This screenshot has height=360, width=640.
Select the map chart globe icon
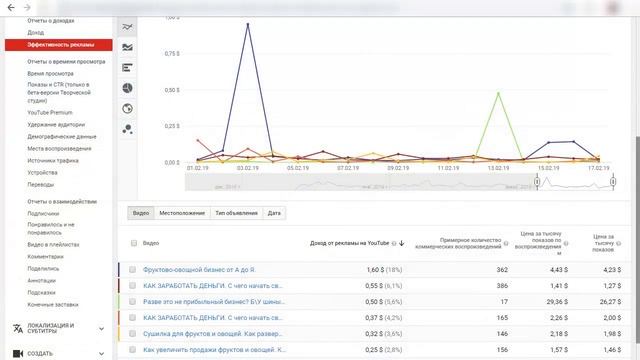127,109
